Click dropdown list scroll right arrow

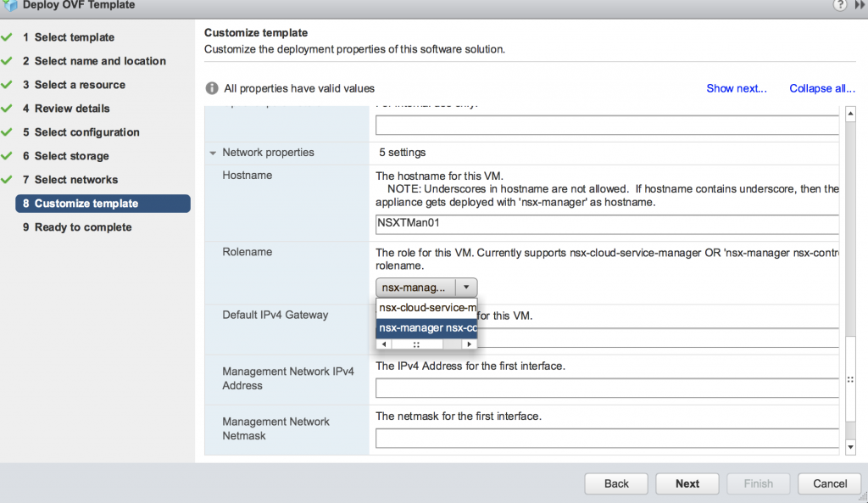pyautogui.click(x=470, y=344)
